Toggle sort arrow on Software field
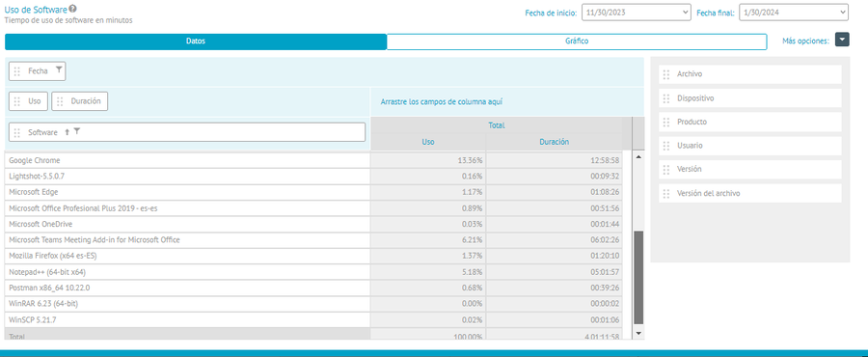This screenshot has height=357, width=868. coord(67,132)
